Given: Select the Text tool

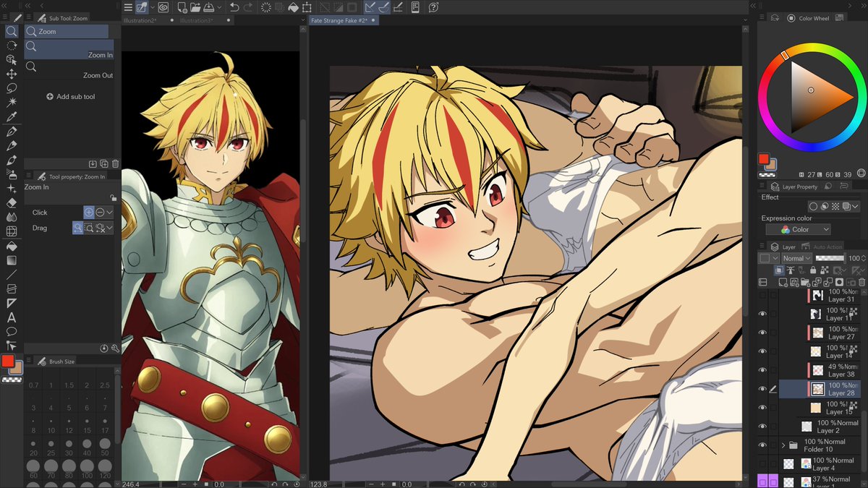Looking at the screenshot, I should (12, 317).
